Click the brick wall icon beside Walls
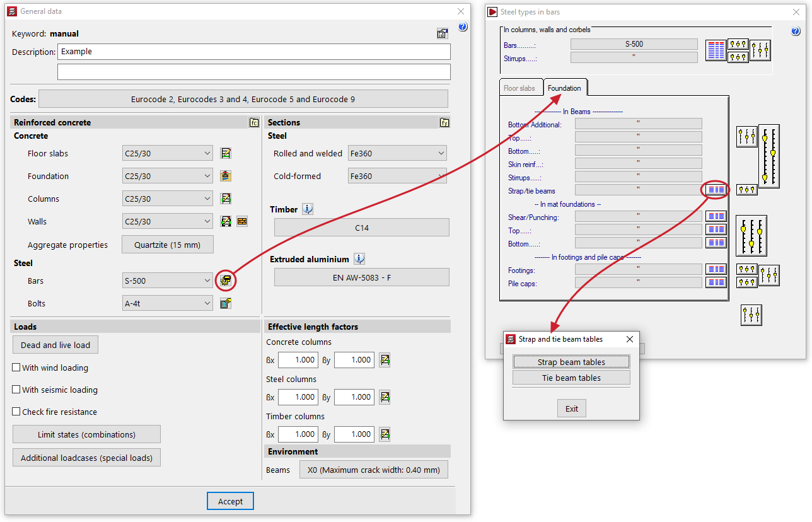 242,221
